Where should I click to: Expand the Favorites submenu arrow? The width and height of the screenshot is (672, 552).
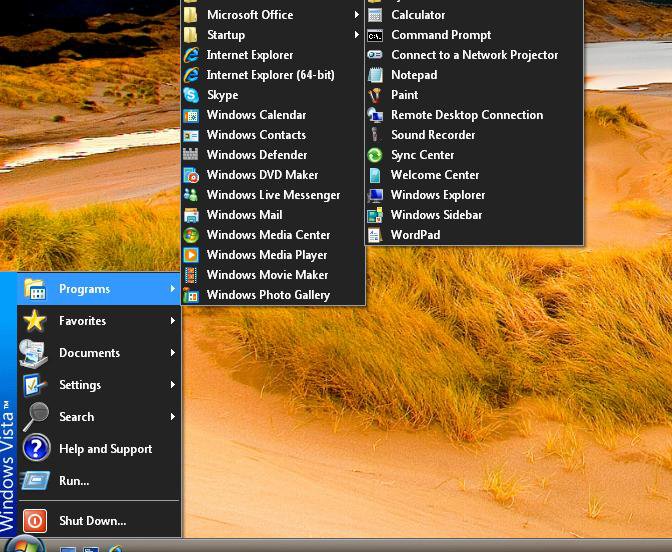point(172,321)
